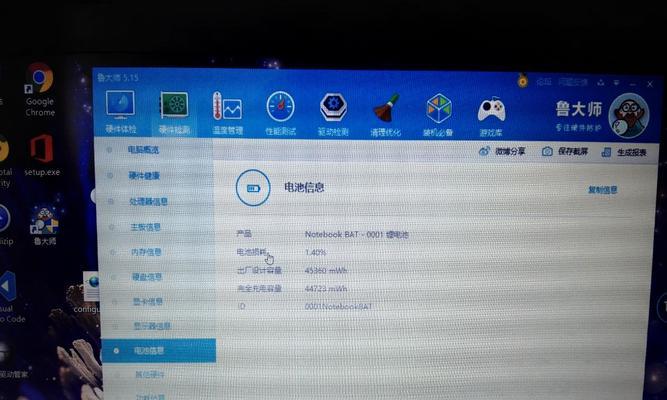Open the title bar dropdown menu arrow
The image size is (667, 400).
tap(616, 83)
